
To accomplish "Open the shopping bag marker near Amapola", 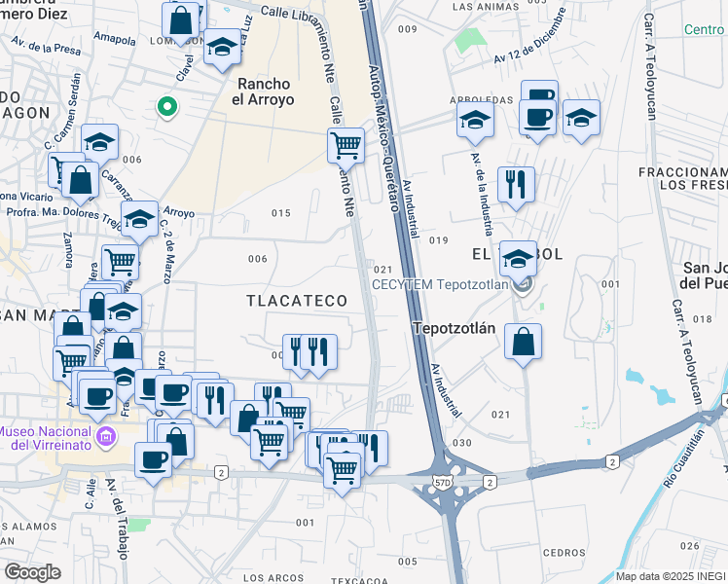I will click(x=181, y=23).
